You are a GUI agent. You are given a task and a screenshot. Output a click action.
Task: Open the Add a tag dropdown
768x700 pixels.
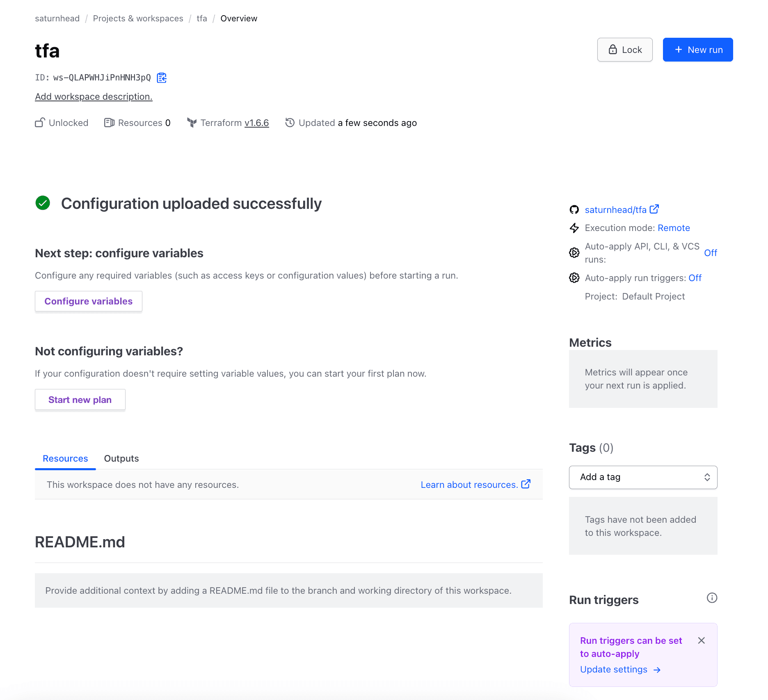click(x=643, y=477)
